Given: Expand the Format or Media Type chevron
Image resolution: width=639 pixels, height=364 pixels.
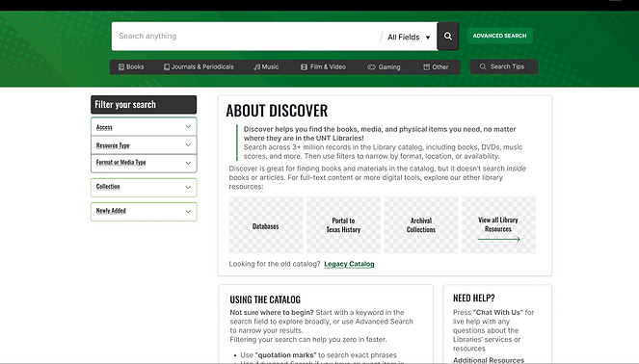Looking at the screenshot, I should [188, 163].
